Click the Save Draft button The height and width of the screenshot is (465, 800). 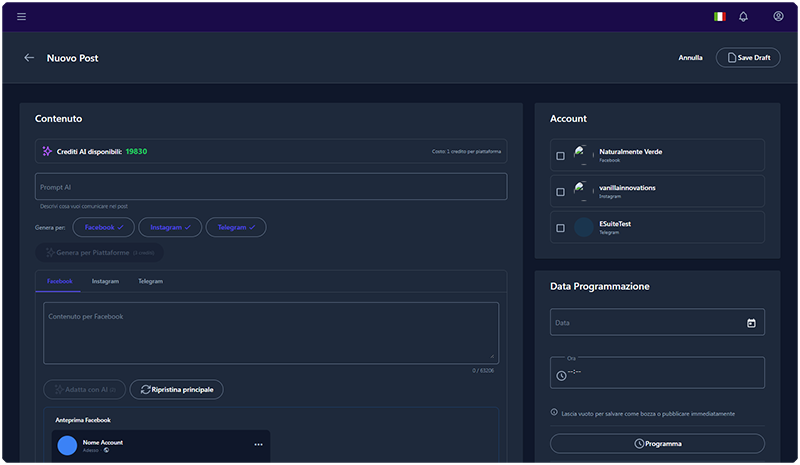[x=748, y=58]
